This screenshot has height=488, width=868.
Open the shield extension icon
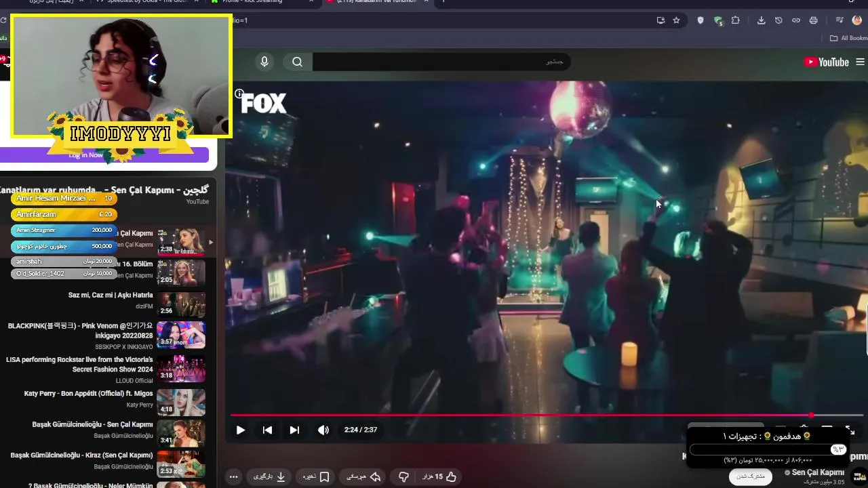click(x=701, y=20)
